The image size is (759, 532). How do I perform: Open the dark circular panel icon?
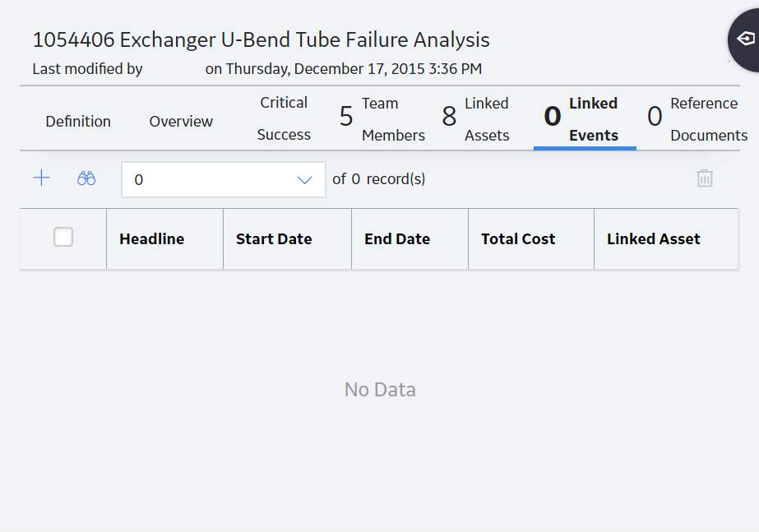744,39
